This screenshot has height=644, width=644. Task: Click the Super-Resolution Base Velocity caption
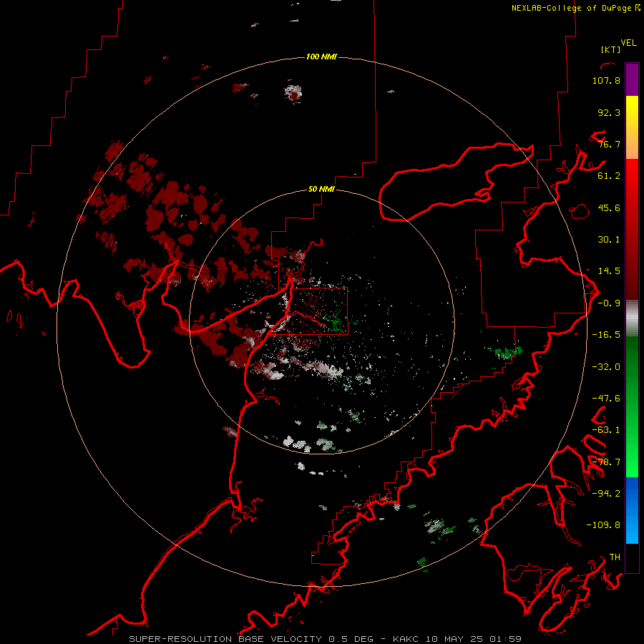[x=326, y=639]
